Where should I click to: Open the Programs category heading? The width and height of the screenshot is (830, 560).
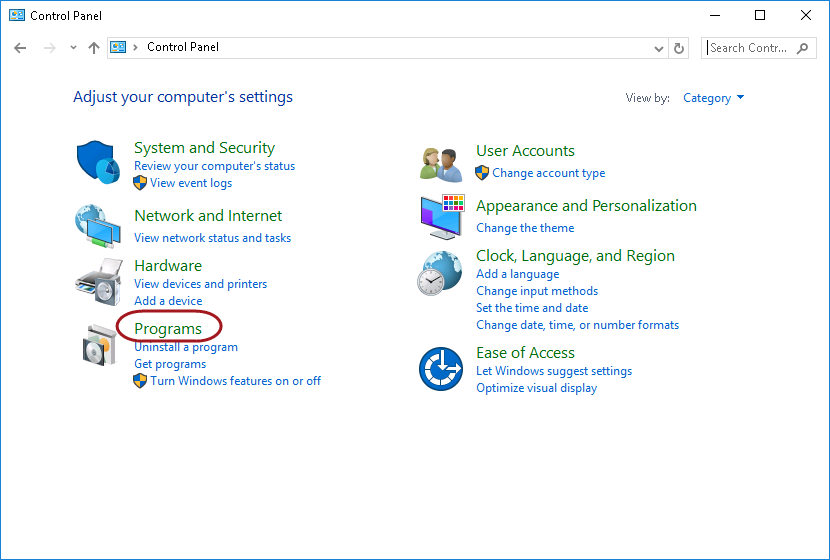[168, 328]
